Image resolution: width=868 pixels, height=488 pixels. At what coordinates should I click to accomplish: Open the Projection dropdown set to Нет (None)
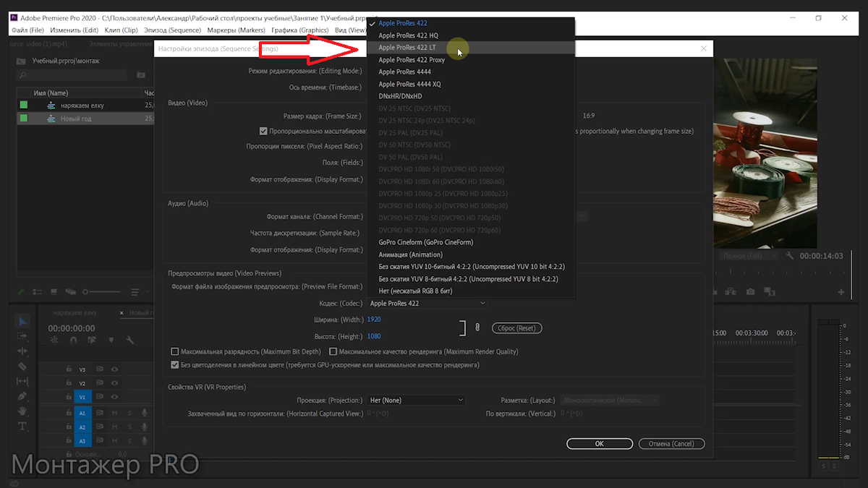pyautogui.click(x=416, y=400)
